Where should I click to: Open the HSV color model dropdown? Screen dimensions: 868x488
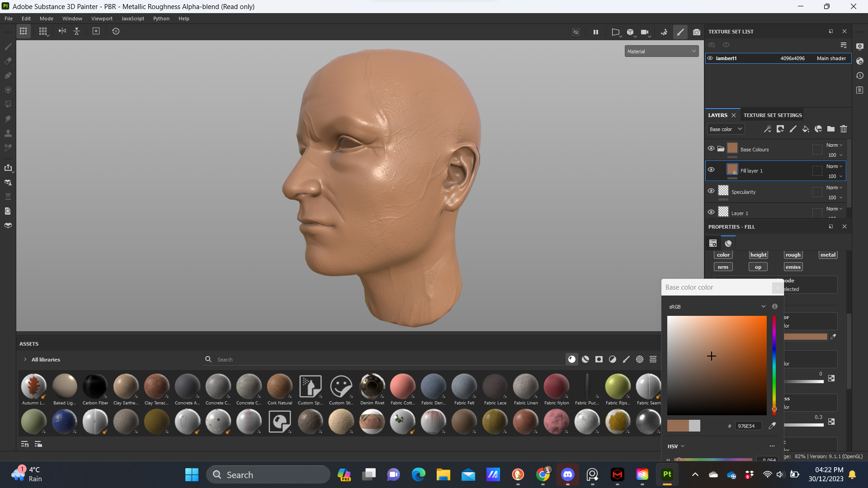[x=676, y=446]
